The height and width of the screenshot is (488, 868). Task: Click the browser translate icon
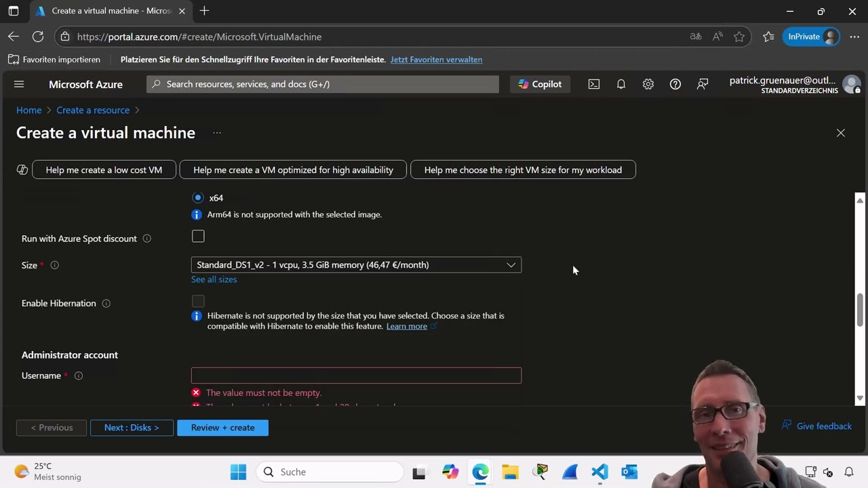pyautogui.click(x=696, y=37)
